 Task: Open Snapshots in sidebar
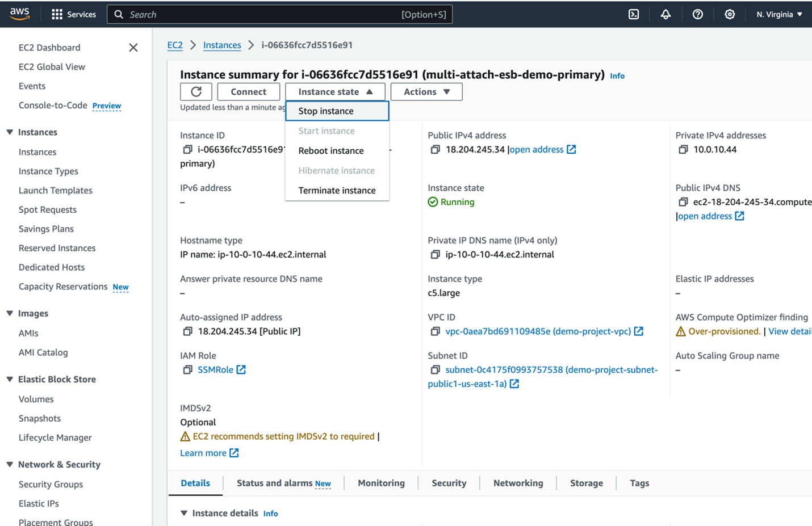pyautogui.click(x=40, y=418)
